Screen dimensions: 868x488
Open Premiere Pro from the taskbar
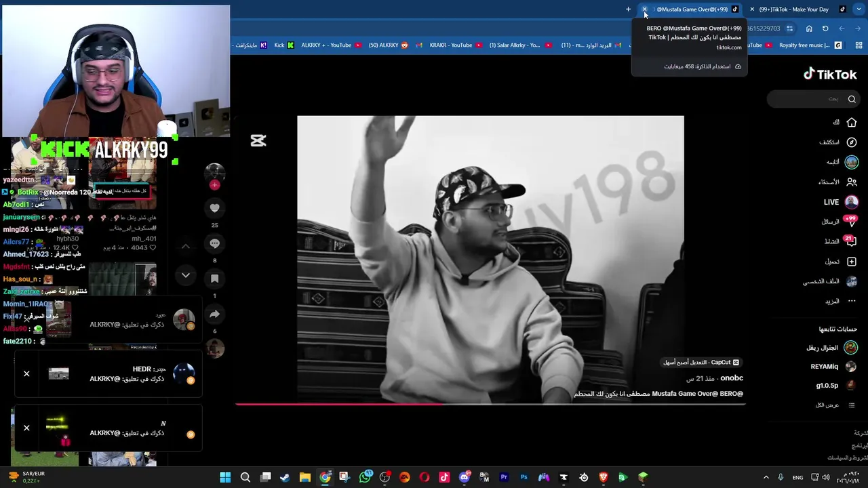point(504,477)
